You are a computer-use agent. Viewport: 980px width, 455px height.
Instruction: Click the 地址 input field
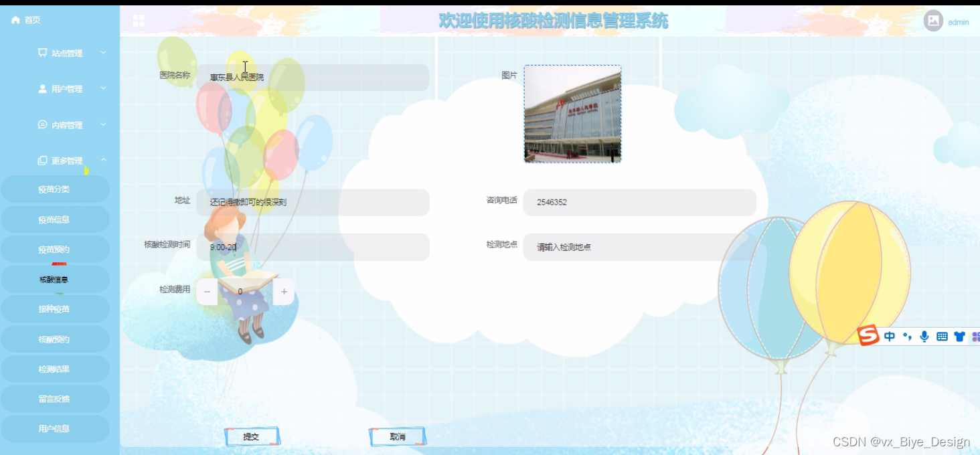(x=313, y=202)
